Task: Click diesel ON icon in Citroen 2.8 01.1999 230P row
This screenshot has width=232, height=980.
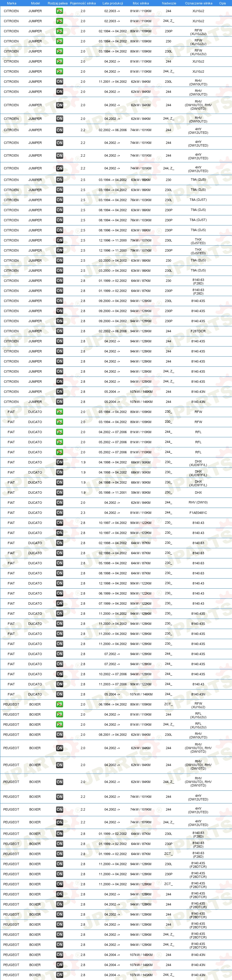Action: pos(59,291)
